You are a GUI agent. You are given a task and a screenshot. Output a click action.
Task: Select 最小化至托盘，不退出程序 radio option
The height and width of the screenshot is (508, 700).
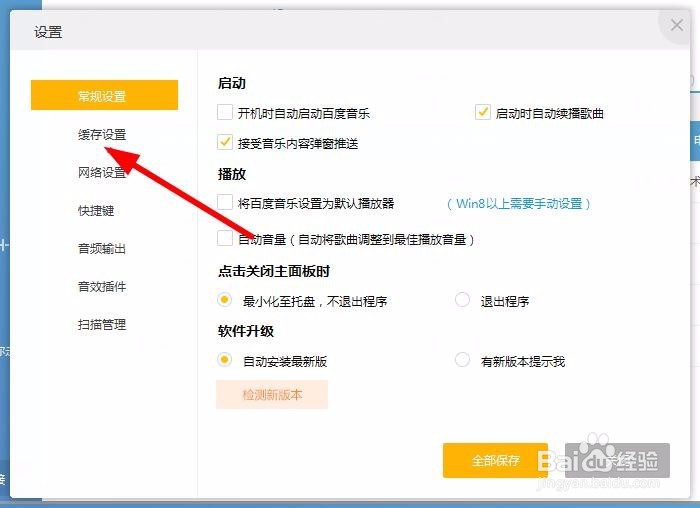tap(225, 300)
